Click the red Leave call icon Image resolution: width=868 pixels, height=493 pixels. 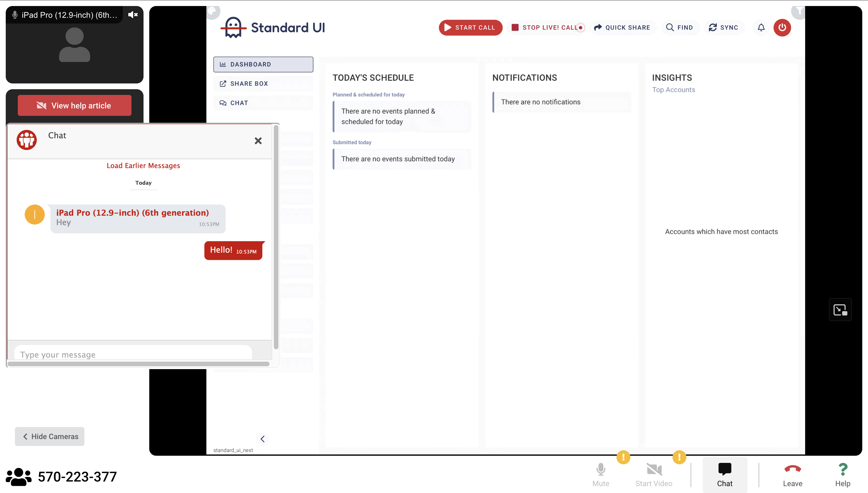coord(793,469)
